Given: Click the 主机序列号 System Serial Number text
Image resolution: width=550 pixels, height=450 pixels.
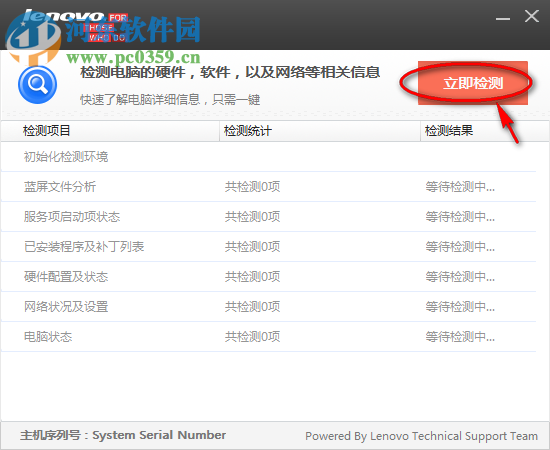Looking at the screenshot, I should pos(123,435).
